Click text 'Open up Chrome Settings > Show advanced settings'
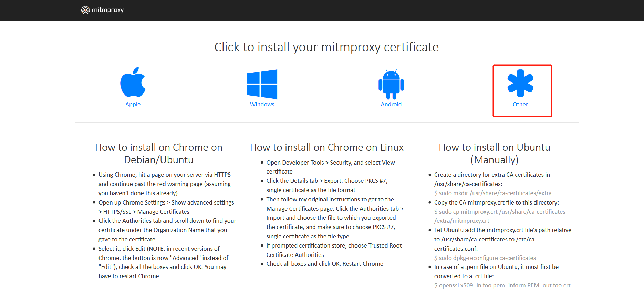The height and width of the screenshot is (293, 644). pos(166,202)
